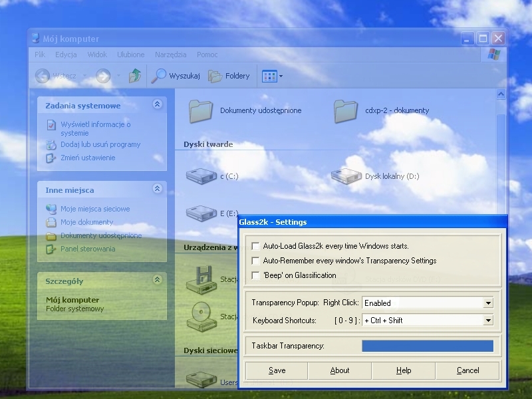This screenshot has width=532, height=399.
Task: Click the Help button
Action: pos(404,370)
